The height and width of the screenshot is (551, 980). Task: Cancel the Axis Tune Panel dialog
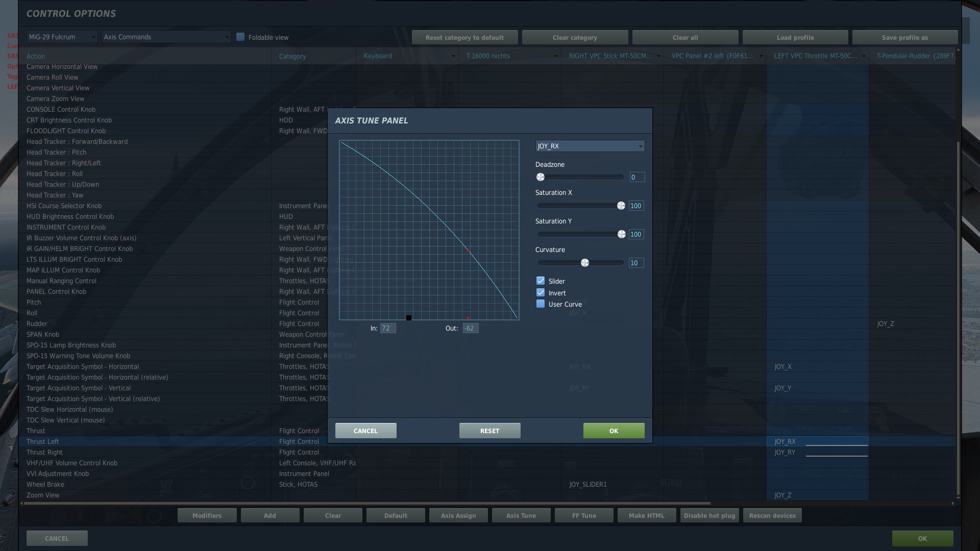[x=365, y=431]
